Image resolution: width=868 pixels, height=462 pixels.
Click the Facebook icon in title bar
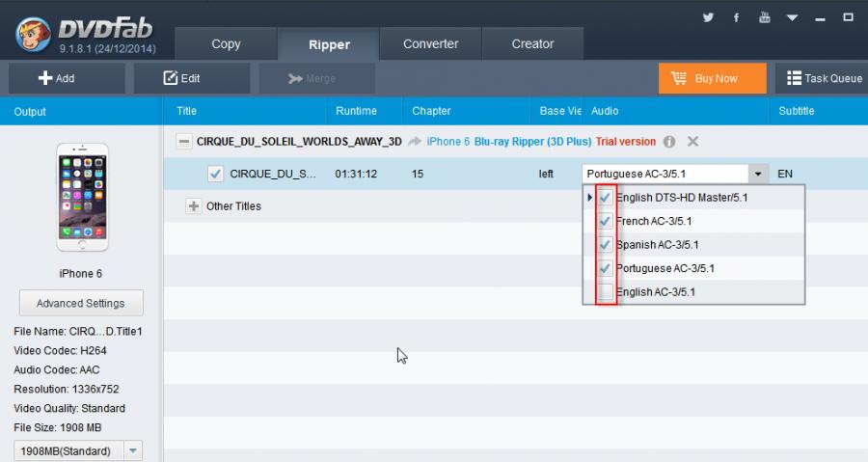[x=736, y=17]
